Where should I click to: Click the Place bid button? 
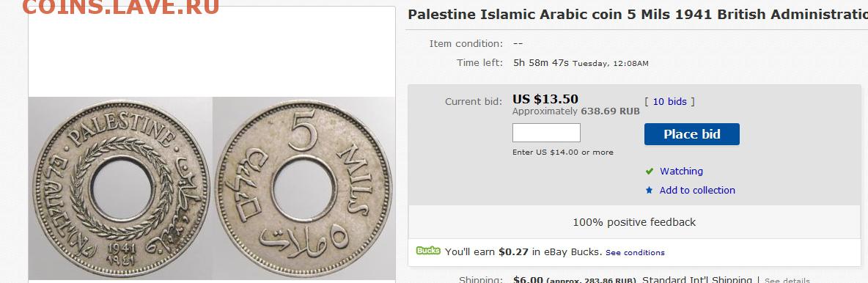(691, 134)
